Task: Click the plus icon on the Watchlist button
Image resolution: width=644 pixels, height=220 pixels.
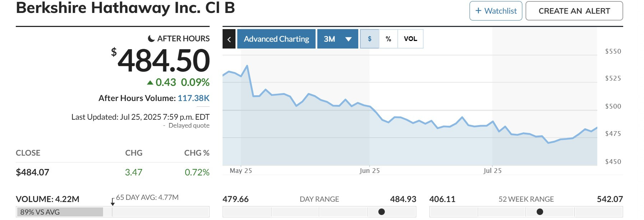Action: click(478, 11)
